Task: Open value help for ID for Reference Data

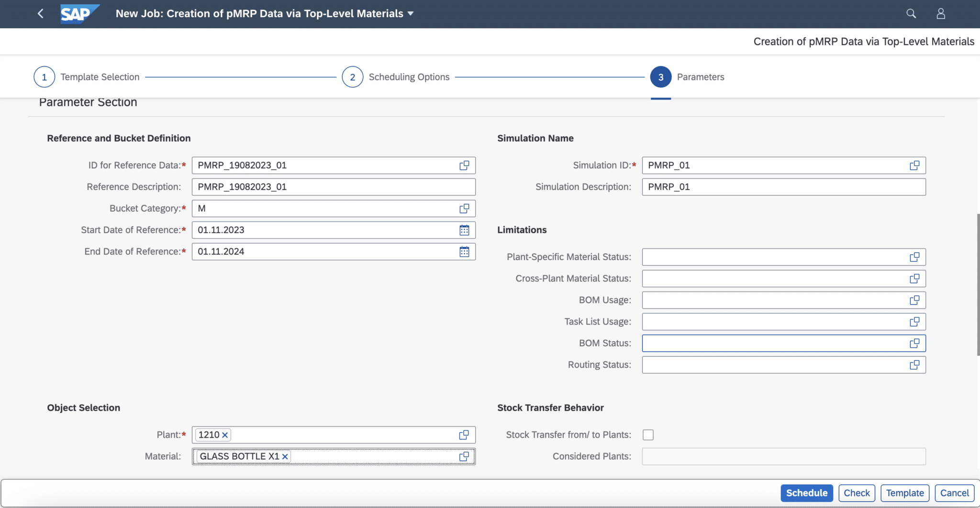Action: (464, 165)
